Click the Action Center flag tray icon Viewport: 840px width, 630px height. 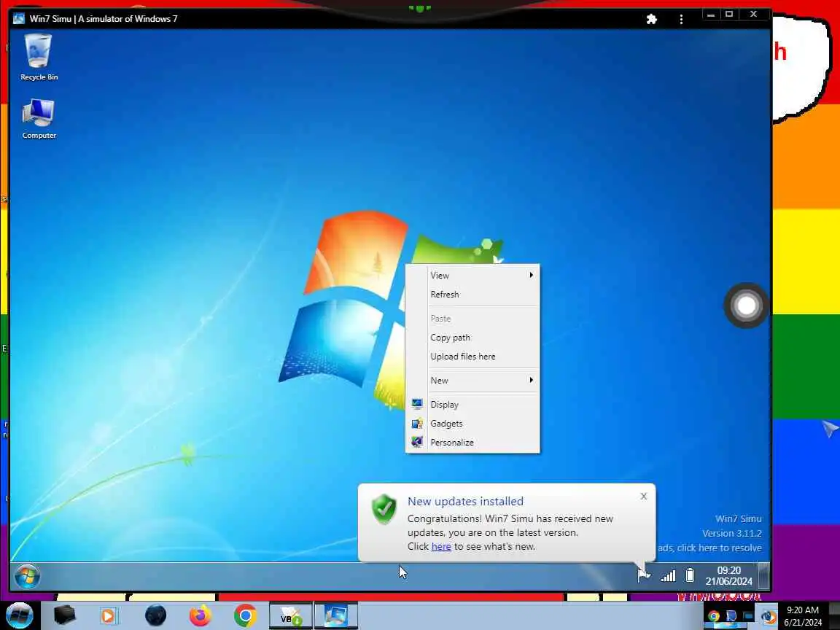coord(644,576)
